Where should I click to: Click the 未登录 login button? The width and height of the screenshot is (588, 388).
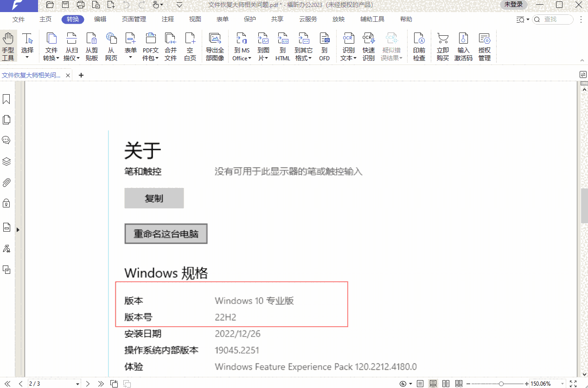click(513, 5)
